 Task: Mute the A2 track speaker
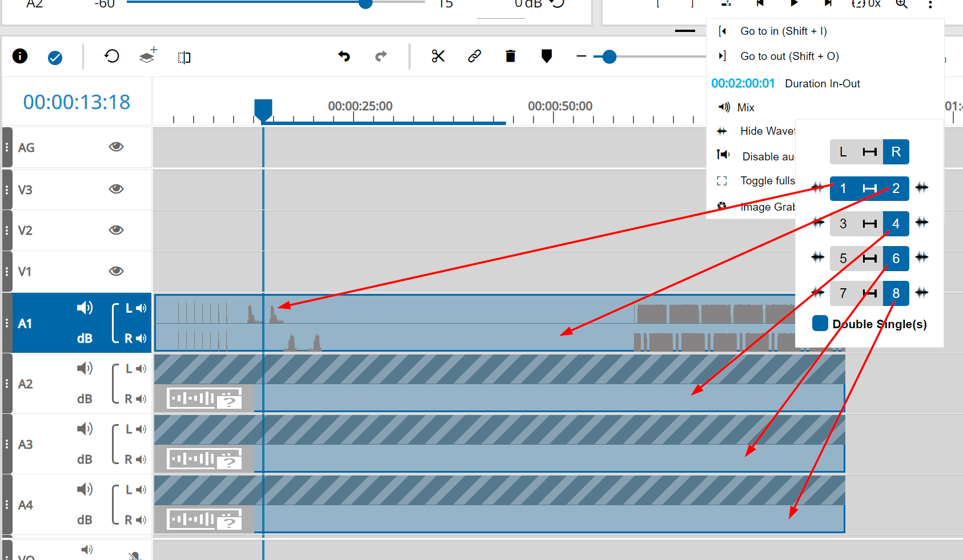[x=85, y=369]
